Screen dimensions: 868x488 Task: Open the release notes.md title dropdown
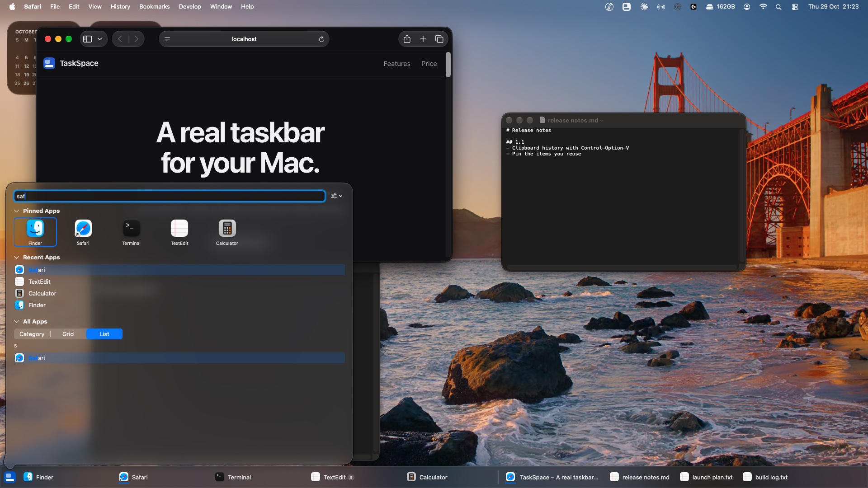602,121
